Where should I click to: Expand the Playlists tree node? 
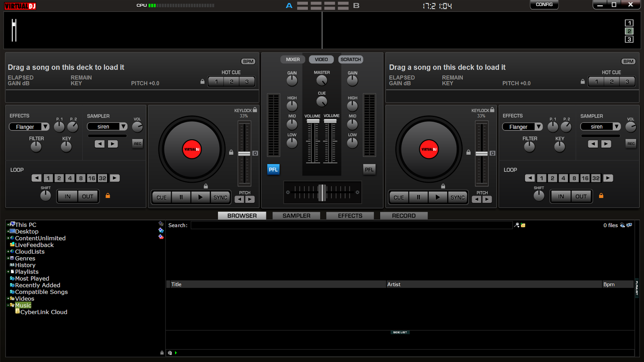click(x=8, y=272)
